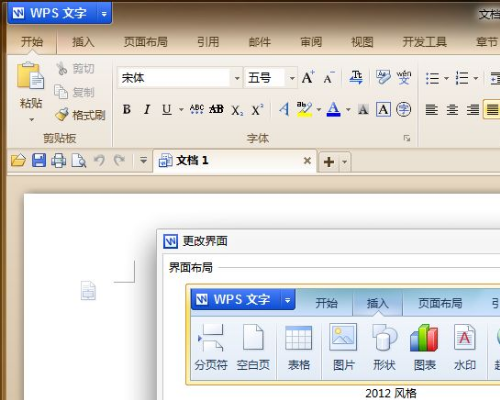This screenshot has height=400, width=500.
Task: Switch to the 邮件 ribbon tab
Action: 260,42
